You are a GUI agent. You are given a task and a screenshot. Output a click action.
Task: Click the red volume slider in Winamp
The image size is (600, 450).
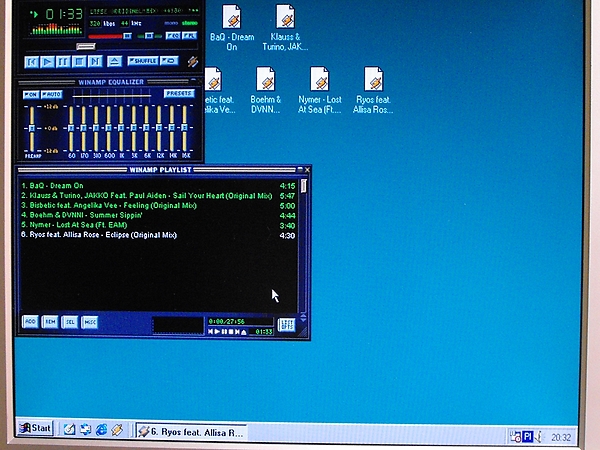tap(110, 36)
